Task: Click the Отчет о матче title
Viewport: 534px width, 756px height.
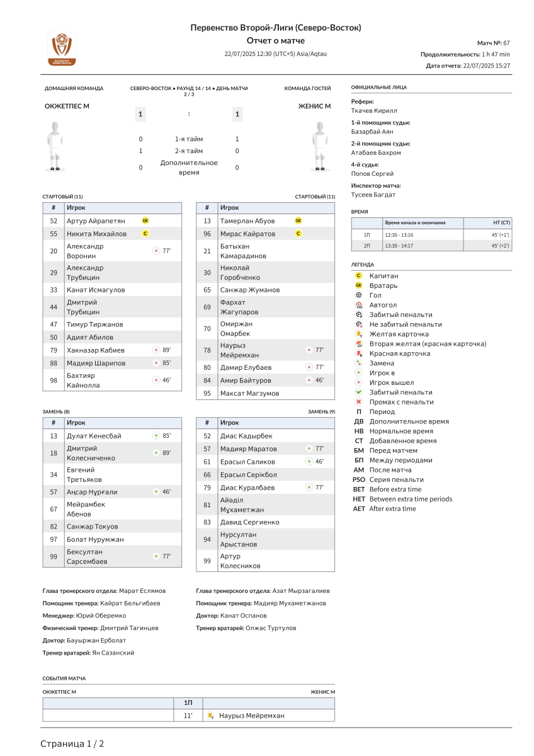Action: pyautogui.click(x=276, y=40)
